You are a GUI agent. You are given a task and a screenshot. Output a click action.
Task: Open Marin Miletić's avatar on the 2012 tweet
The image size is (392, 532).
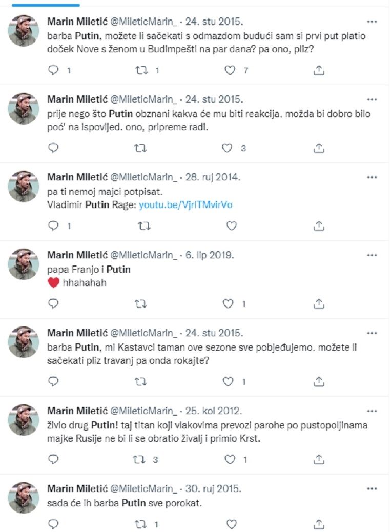pos(24,420)
